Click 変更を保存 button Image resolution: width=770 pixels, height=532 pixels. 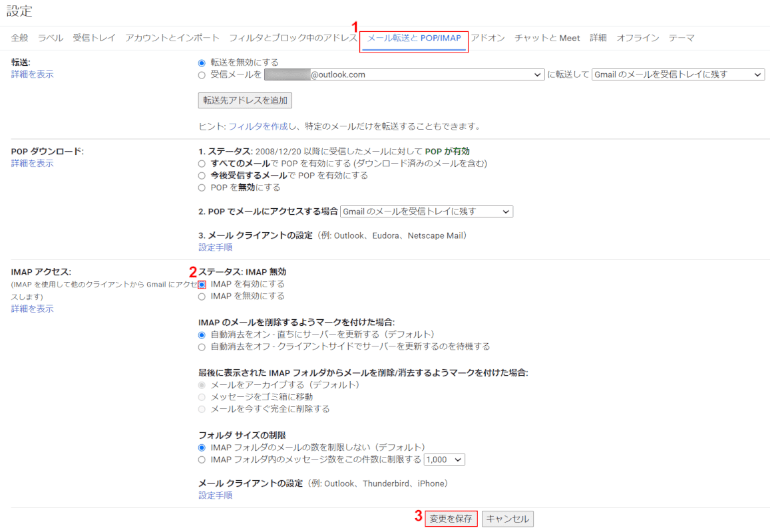click(451, 519)
